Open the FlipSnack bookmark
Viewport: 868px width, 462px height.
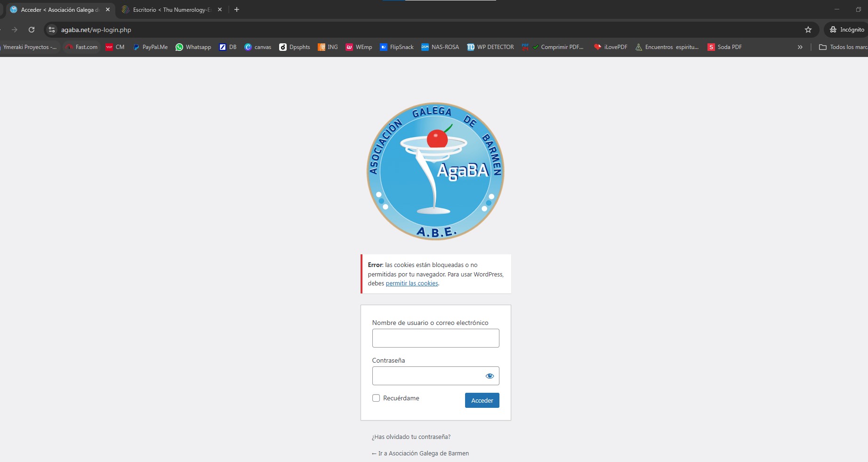click(397, 47)
